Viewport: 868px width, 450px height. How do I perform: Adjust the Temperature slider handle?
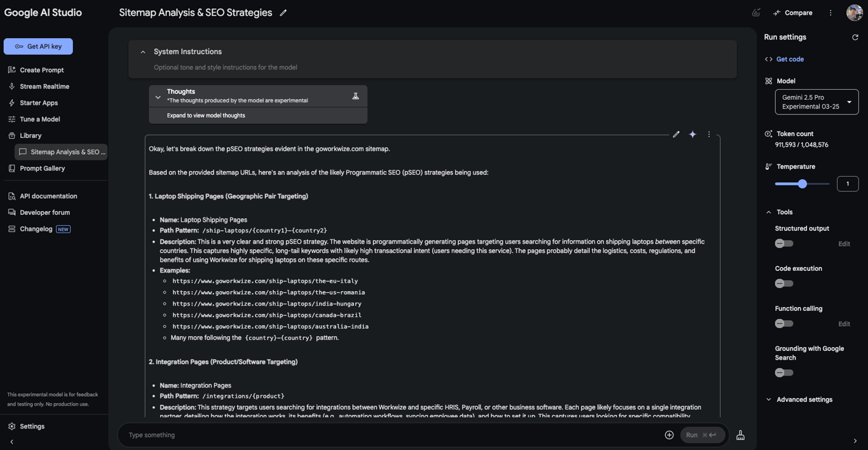803,184
